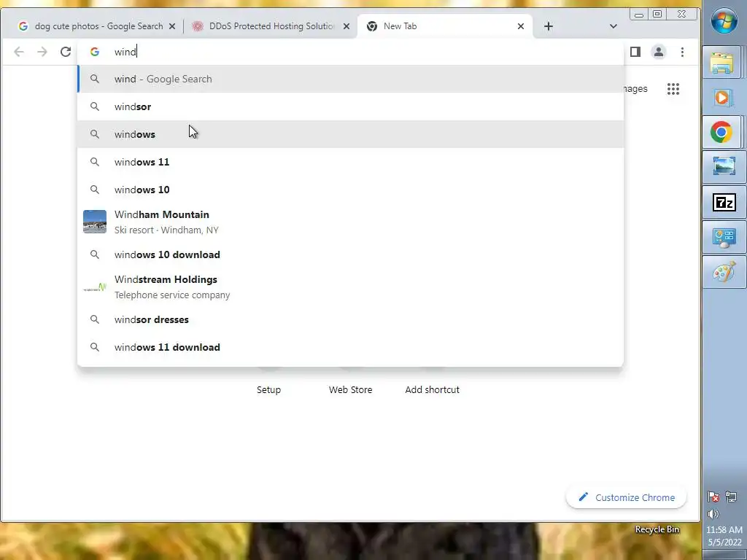Open the Control Panel taskbar icon
Image resolution: width=747 pixels, height=560 pixels.
pos(724,238)
